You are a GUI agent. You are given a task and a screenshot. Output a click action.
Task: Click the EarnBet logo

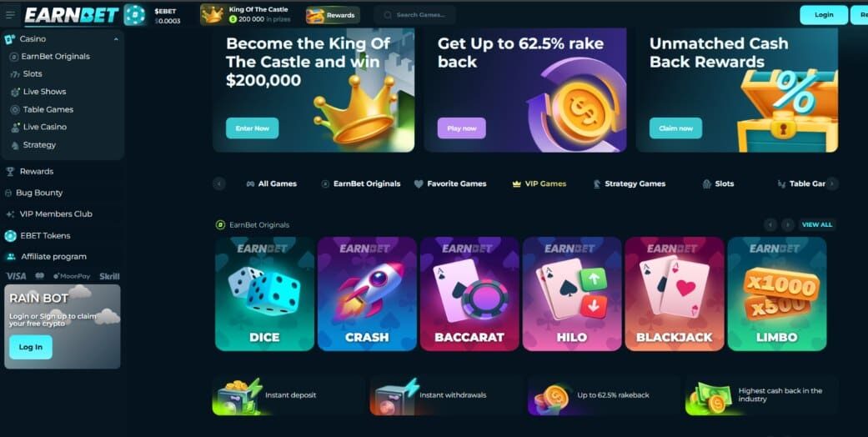72,15
